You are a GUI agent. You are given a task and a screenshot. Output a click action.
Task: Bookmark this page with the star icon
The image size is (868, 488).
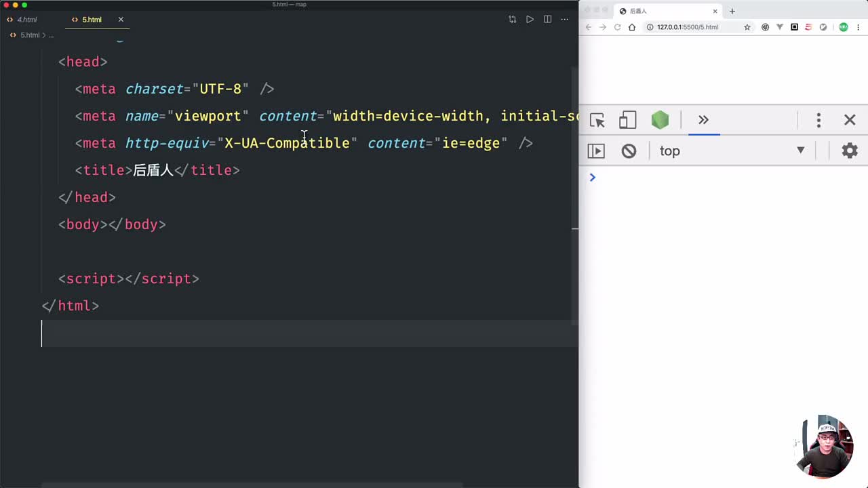point(747,27)
